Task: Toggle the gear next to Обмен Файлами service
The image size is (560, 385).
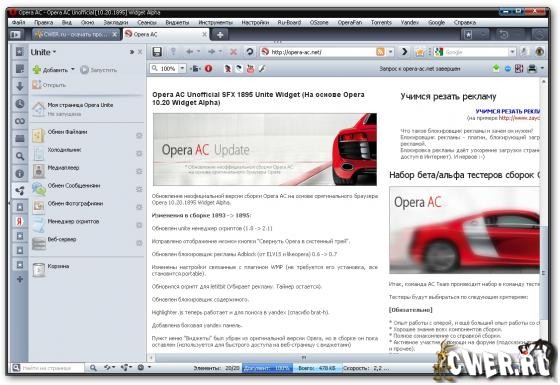Action: 139,135
